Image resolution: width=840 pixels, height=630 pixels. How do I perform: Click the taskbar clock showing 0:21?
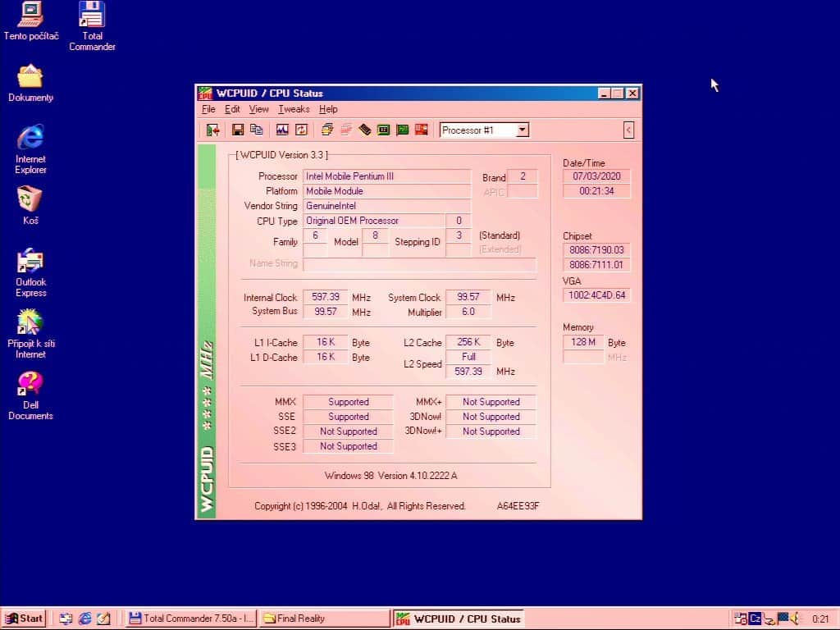point(820,619)
